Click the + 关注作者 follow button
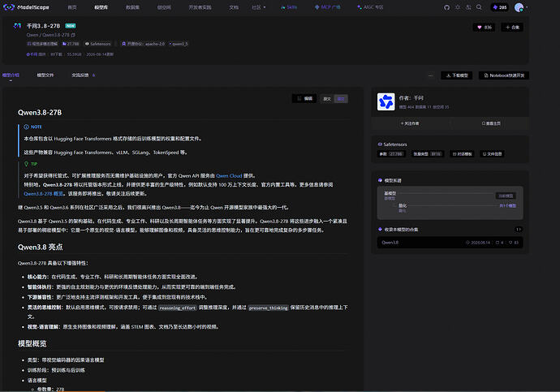 [410, 123]
